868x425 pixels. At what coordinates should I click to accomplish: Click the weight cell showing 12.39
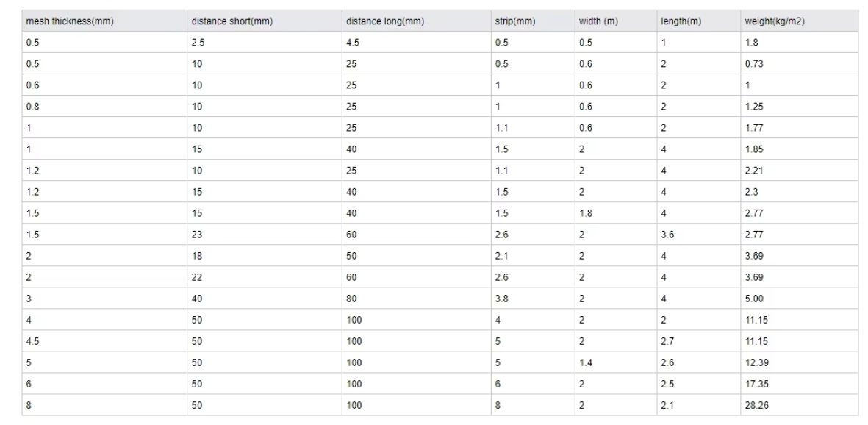tap(800, 362)
